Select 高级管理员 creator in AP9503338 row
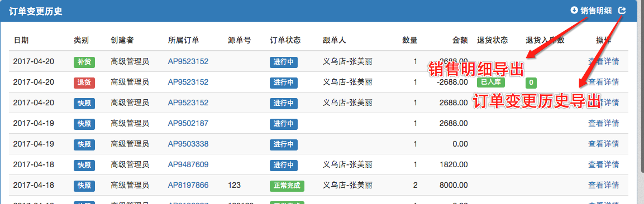 point(130,144)
